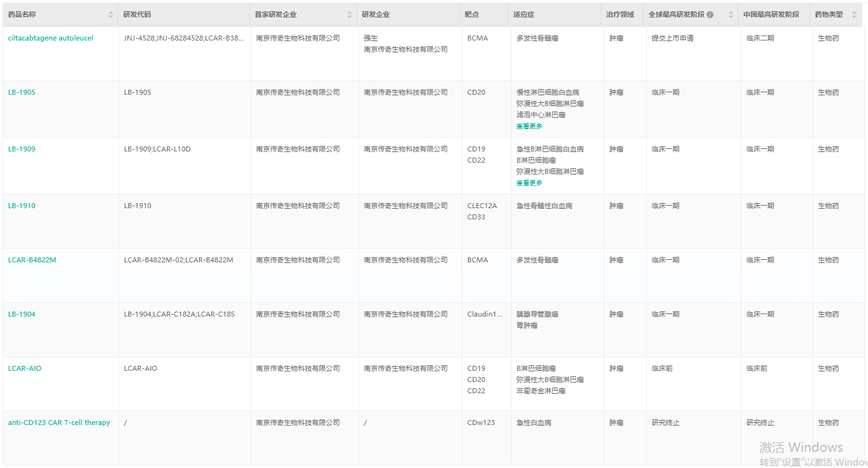Click 生物药 in the LB-1910 row

829,206
